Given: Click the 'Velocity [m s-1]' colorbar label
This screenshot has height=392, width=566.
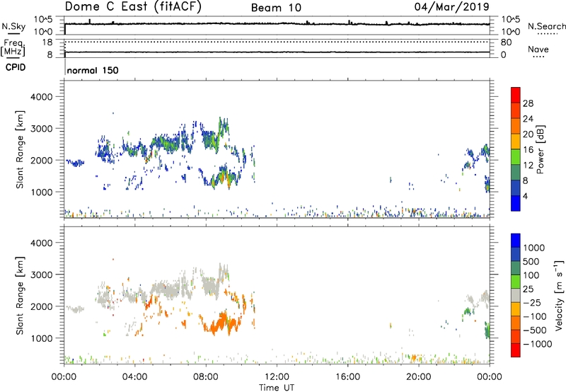Looking at the screenshot, I should [x=559, y=295].
